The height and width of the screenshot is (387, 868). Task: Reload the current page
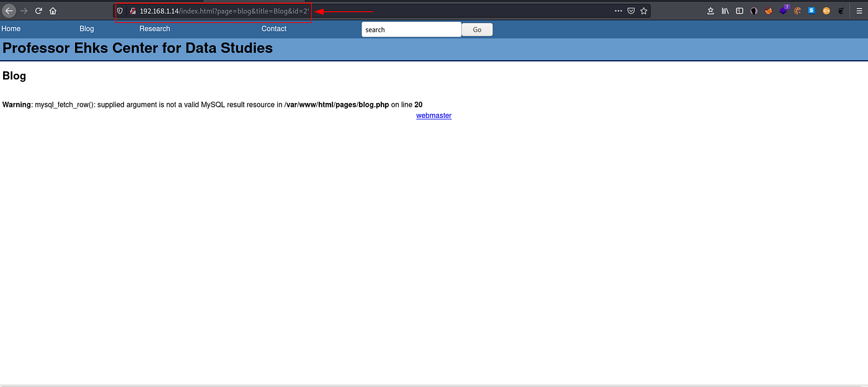pos(38,11)
